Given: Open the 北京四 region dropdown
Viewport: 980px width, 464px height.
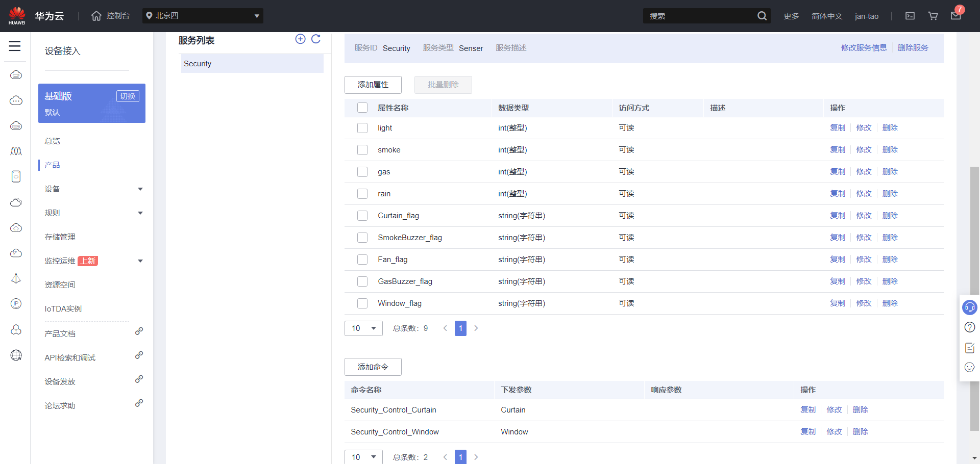Looking at the screenshot, I should [203, 16].
